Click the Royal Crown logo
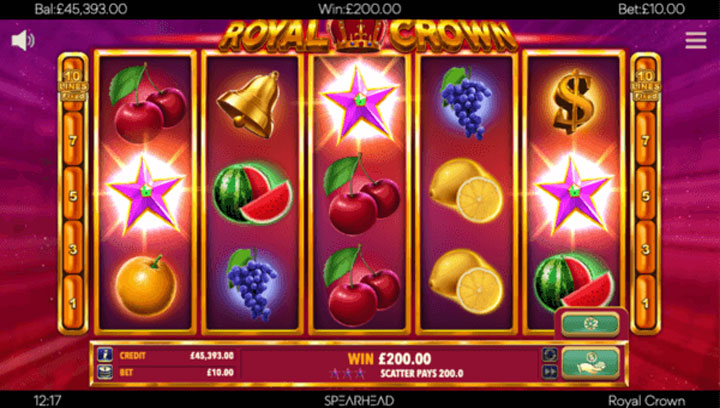Image resolution: width=720 pixels, height=408 pixels. pos(368,36)
